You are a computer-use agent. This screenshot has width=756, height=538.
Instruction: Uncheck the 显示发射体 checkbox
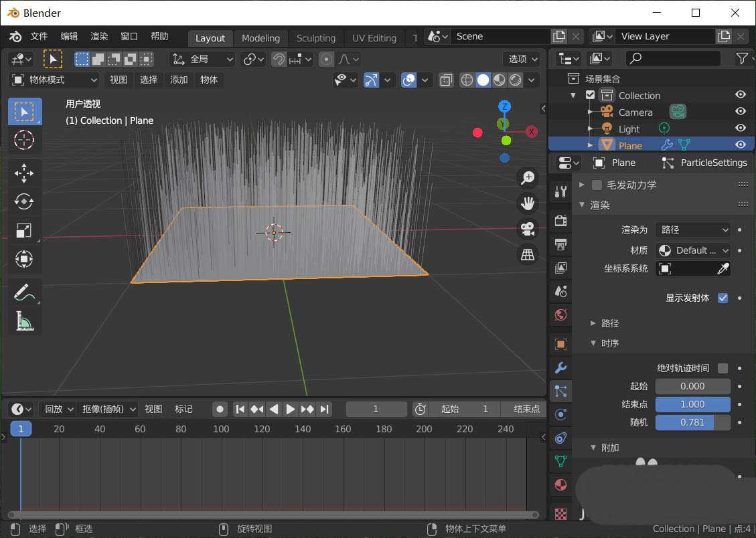coord(723,298)
